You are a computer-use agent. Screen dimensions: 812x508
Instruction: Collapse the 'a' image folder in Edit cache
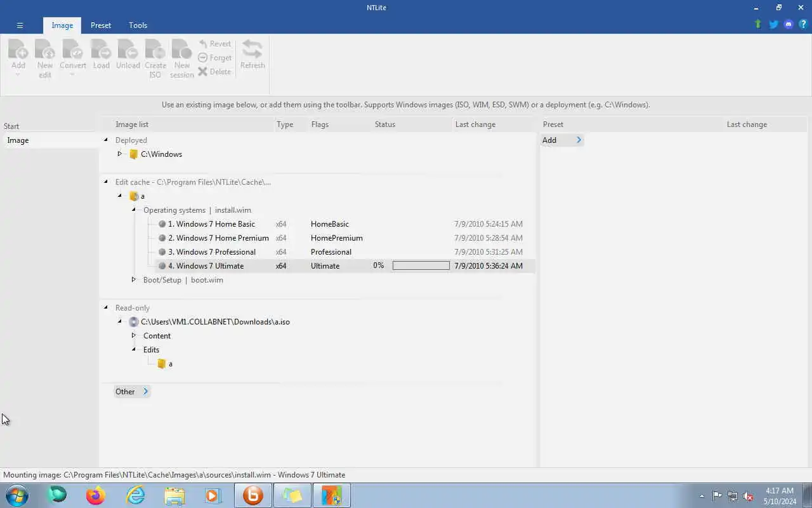tap(119, 196)
